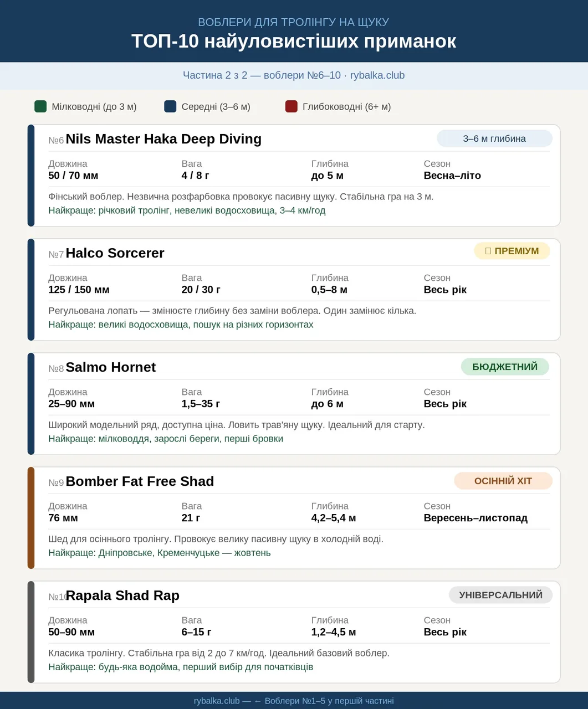Click the season value 'Весна–літо'

tap(452, 176)
